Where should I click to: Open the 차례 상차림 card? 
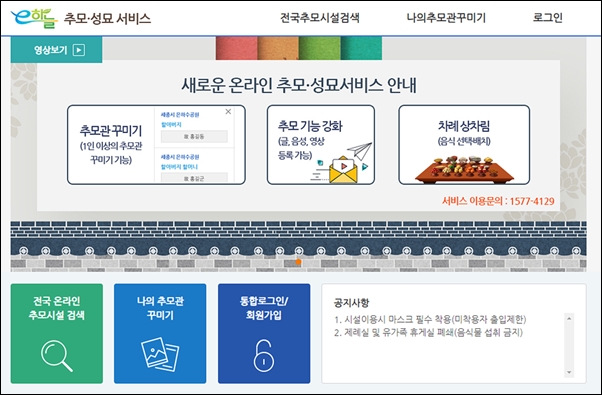(464, 145)
